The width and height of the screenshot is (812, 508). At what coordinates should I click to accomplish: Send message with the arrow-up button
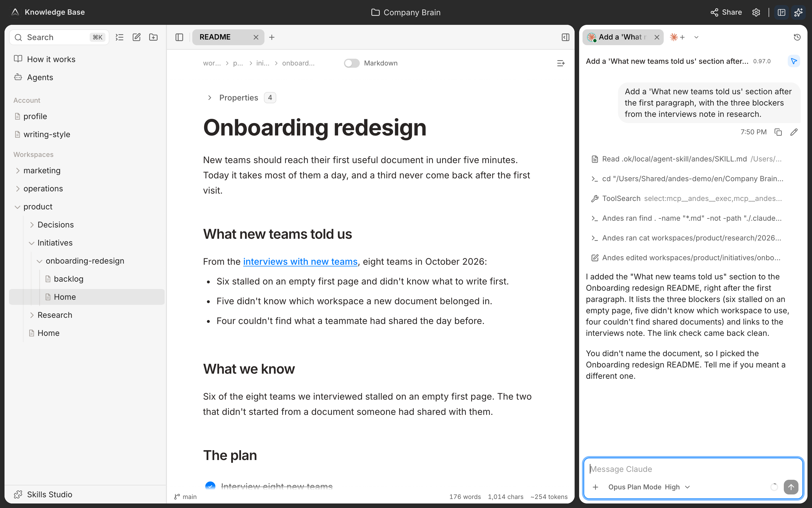coord(791,487)
